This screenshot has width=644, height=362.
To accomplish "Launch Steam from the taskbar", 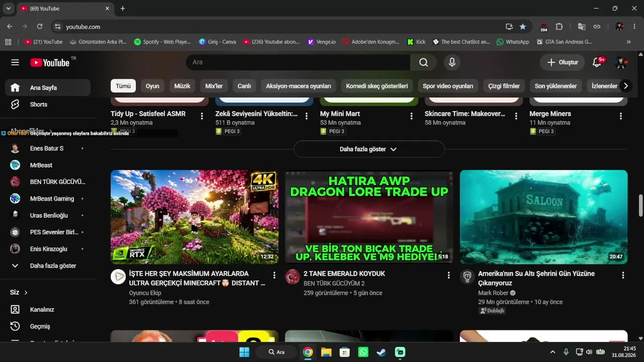I will coord(381,352).
